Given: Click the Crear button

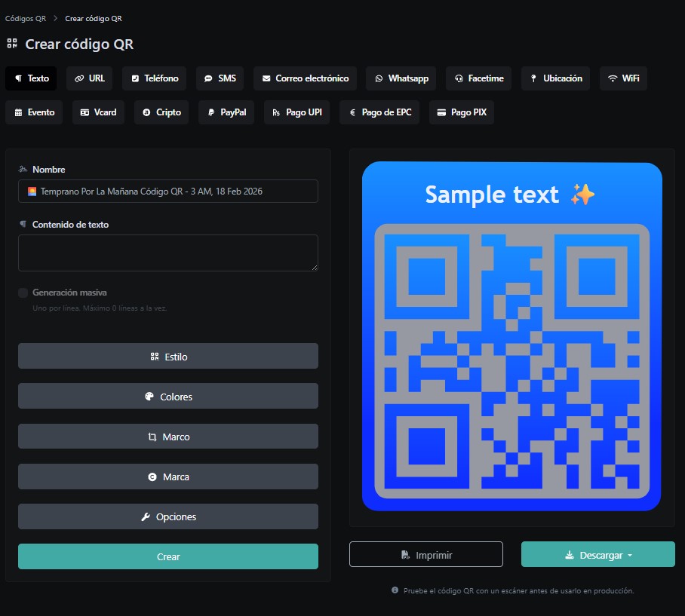Looking at the screenshot, I should (167, 556).
